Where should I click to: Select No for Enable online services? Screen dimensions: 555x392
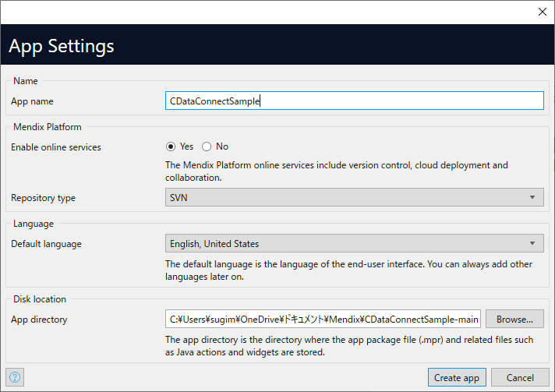pos(207,147)
